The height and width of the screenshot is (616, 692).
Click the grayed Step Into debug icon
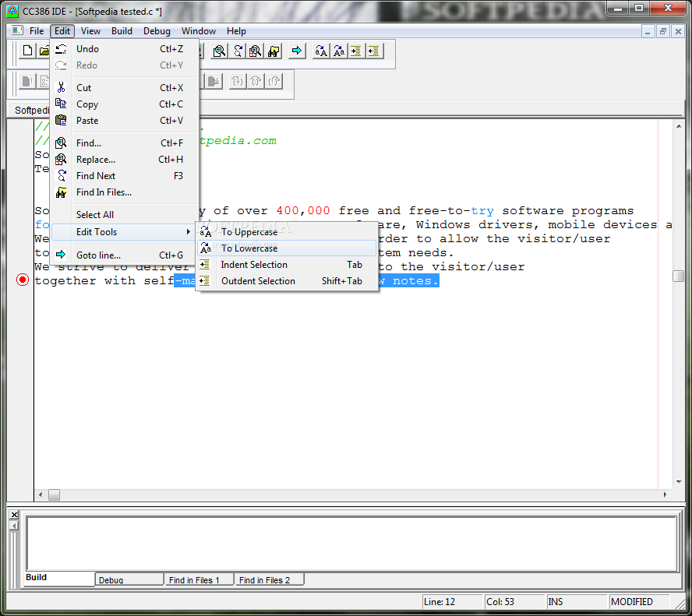[238, 82]
